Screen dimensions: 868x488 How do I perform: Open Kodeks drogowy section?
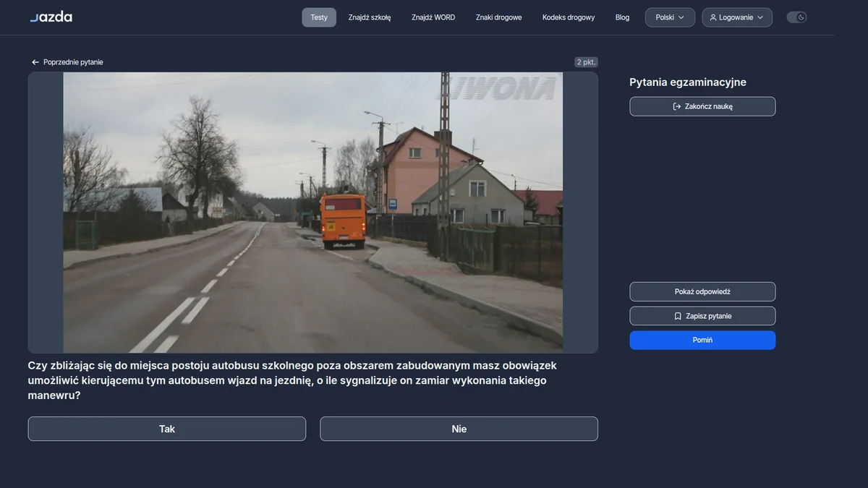(x=569, y=17)
